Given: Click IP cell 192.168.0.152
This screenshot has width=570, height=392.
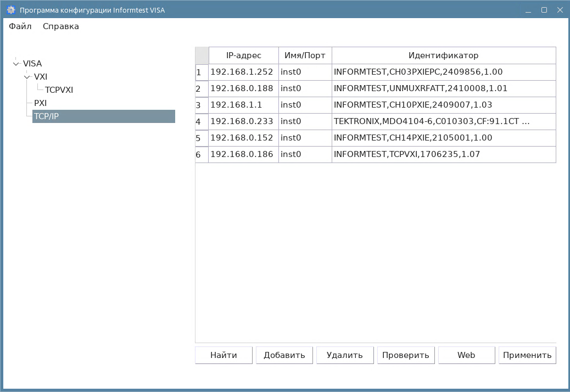Looking at the screenshot, I should (244, 138).
